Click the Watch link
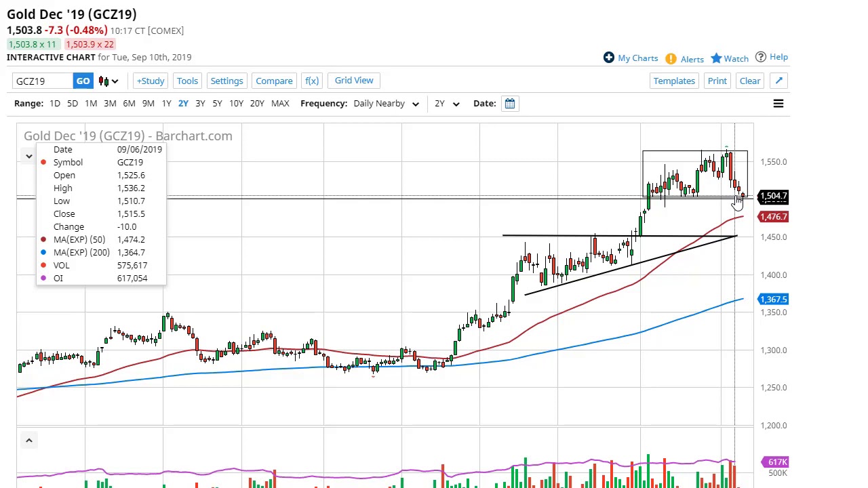The width and height of the screenshot is (868, 488). 736,59
